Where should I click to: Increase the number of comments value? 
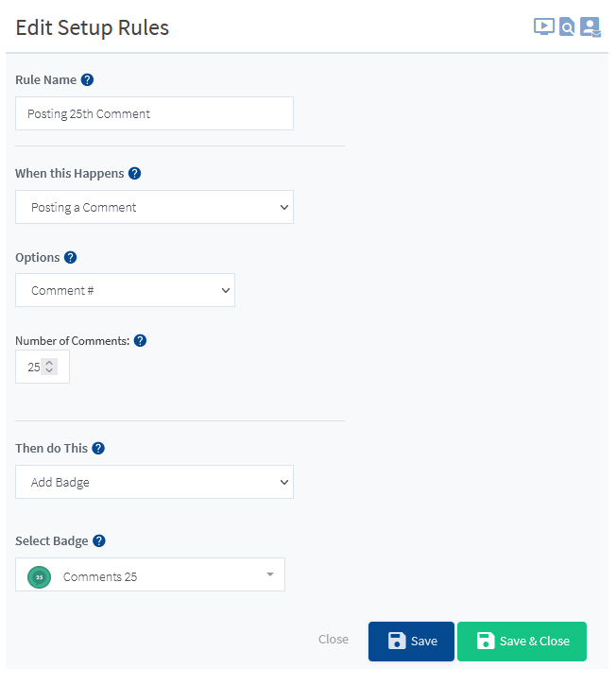coord(49,363)
